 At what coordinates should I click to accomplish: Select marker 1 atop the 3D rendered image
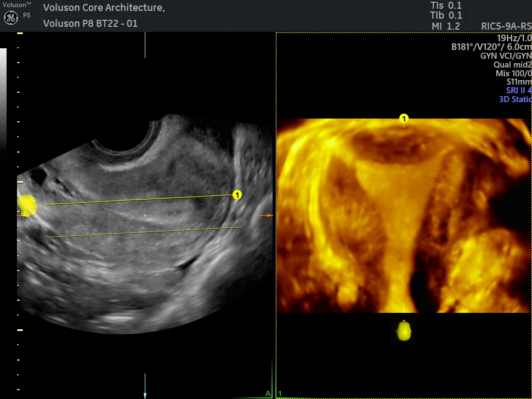(x=404, y=119)
